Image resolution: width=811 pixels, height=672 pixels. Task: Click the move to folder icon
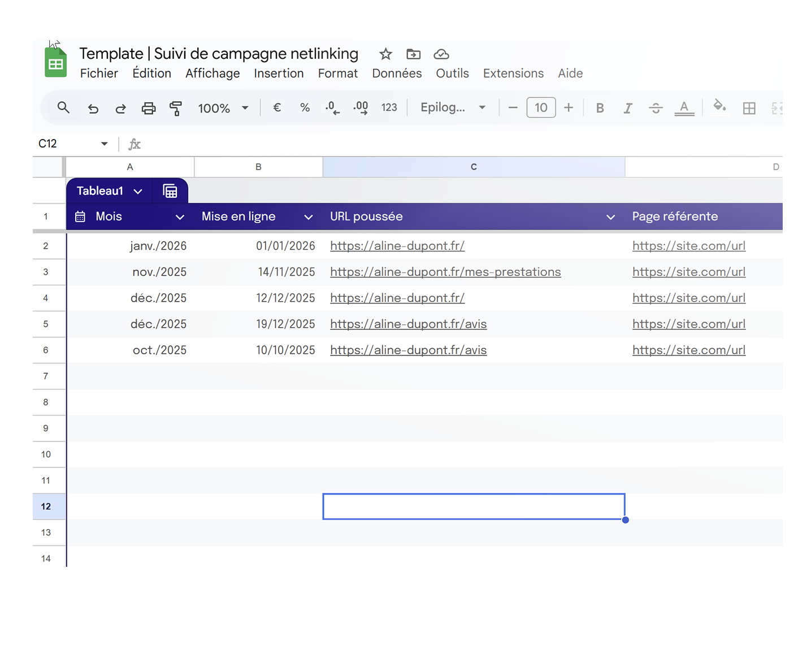[x=414, y=54]
